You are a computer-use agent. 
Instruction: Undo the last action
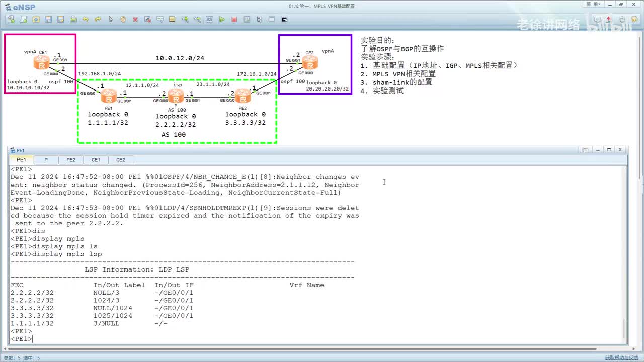tap(86, 20)
